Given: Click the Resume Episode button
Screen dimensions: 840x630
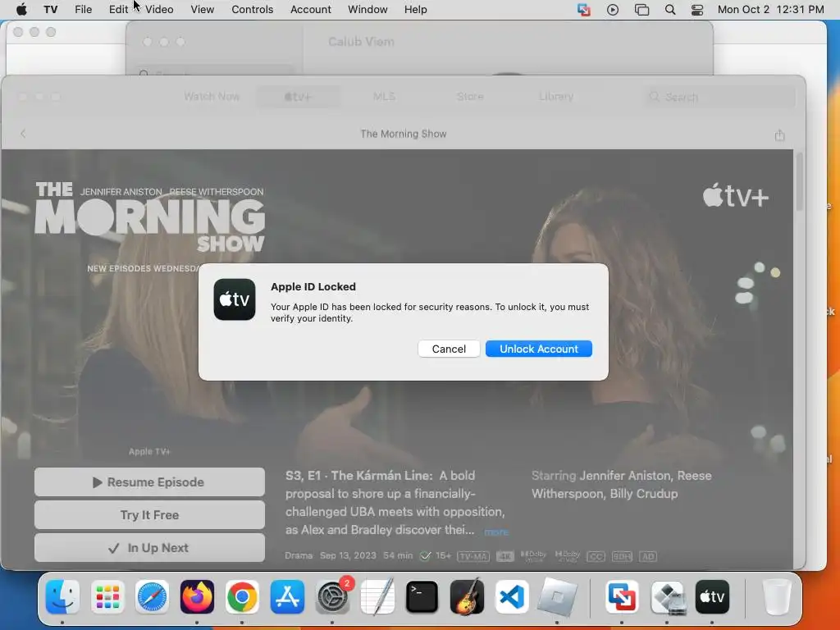Looking at the screenshot, I should [x=149, y=482].
